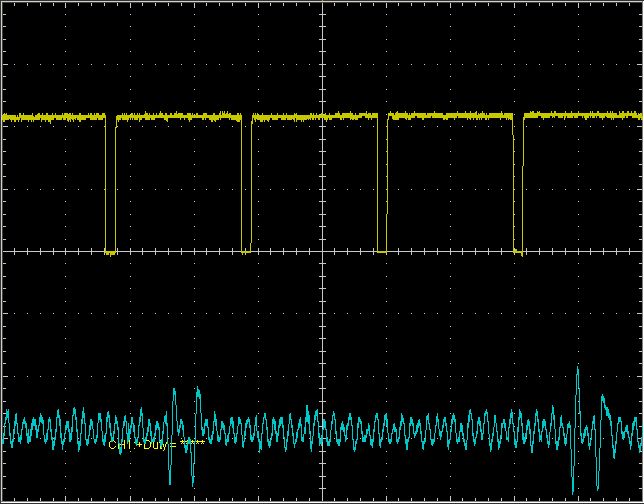Click bottom of rightmost yellow negative pulse
Viewport: 644px width, 504px height.
(518, 252)
